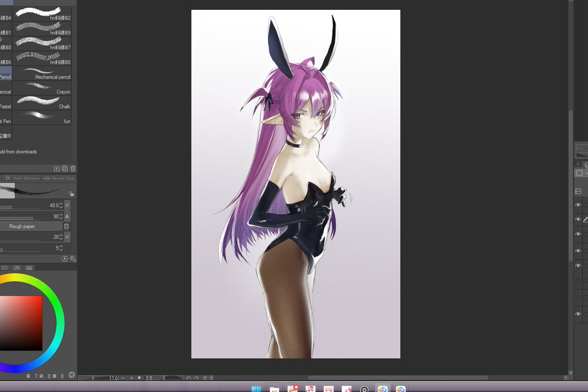This screenshot has height=392, width=588.
Task: Reset the canvas rotation icon
Action: pos(204,378)
